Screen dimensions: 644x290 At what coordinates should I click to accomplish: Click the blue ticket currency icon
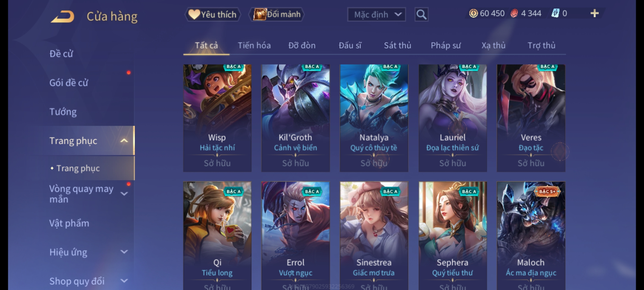click(x=555, y=13)
